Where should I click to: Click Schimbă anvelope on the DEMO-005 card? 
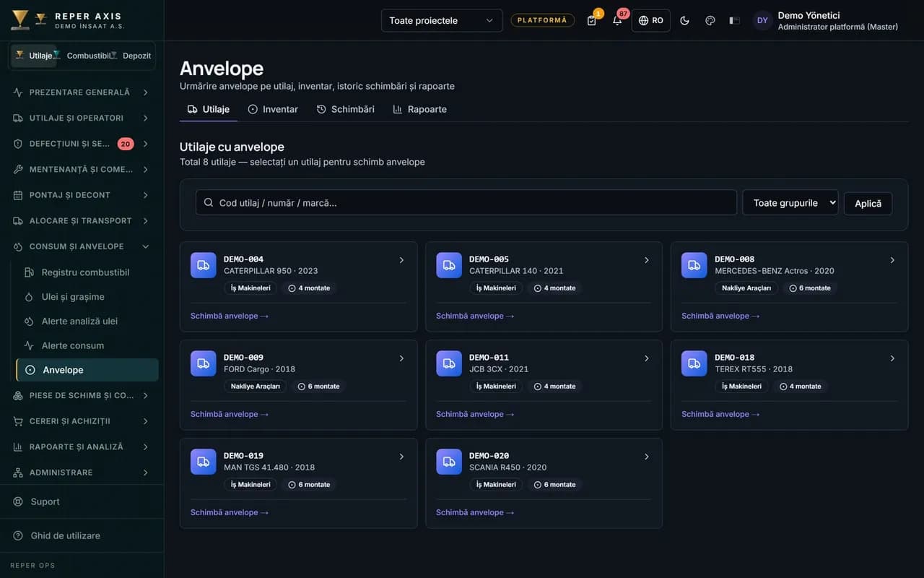click(x=475, y=316)
